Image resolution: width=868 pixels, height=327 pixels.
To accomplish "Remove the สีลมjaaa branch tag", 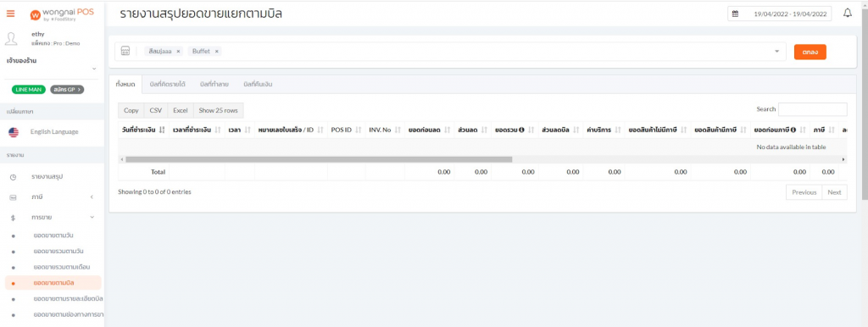I will 178,51.
